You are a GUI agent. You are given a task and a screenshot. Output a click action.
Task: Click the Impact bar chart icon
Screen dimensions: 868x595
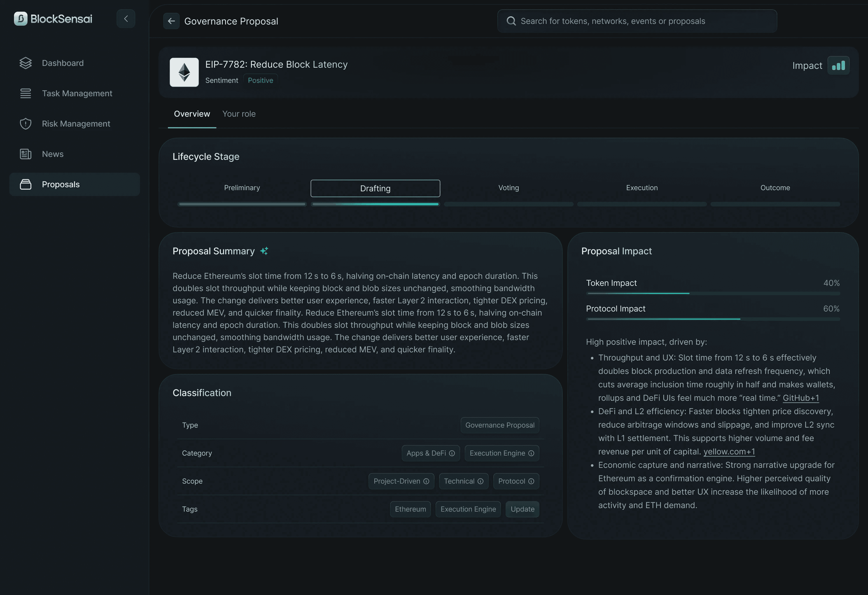[x=839, y=66]
